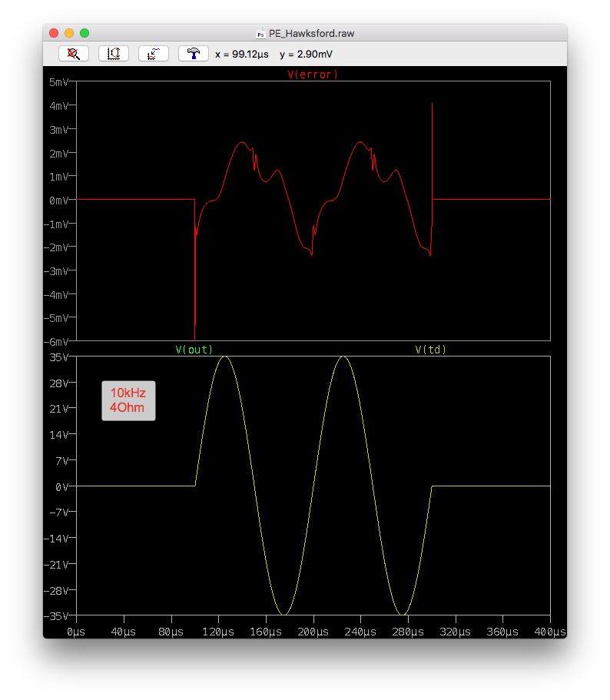Zoom the window with the green button
Image resolution: width=610 pixels, height=700 pixels.
(85, 33)
